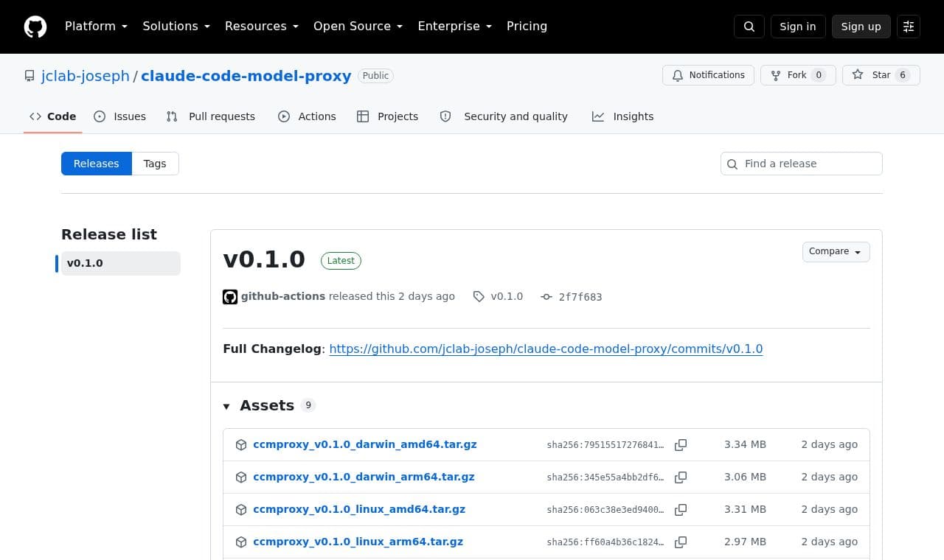Open the jclab-joseph owner link
Screen dimensions: 944x560
(86, 76)
